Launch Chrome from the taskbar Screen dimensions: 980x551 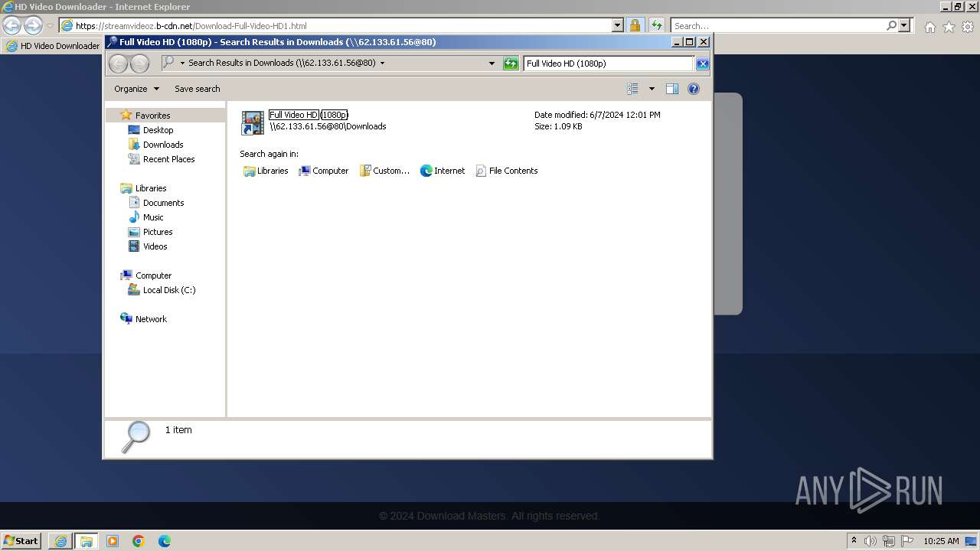(x=139, y=541)
